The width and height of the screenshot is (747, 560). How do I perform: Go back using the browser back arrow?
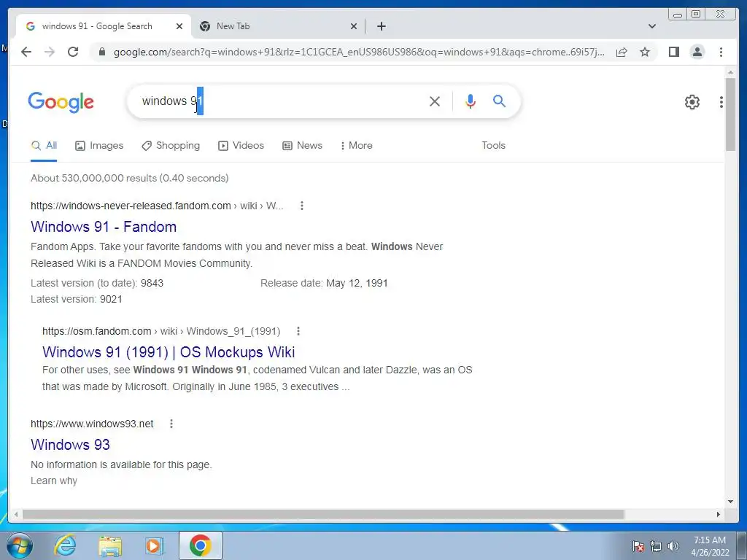26,52
